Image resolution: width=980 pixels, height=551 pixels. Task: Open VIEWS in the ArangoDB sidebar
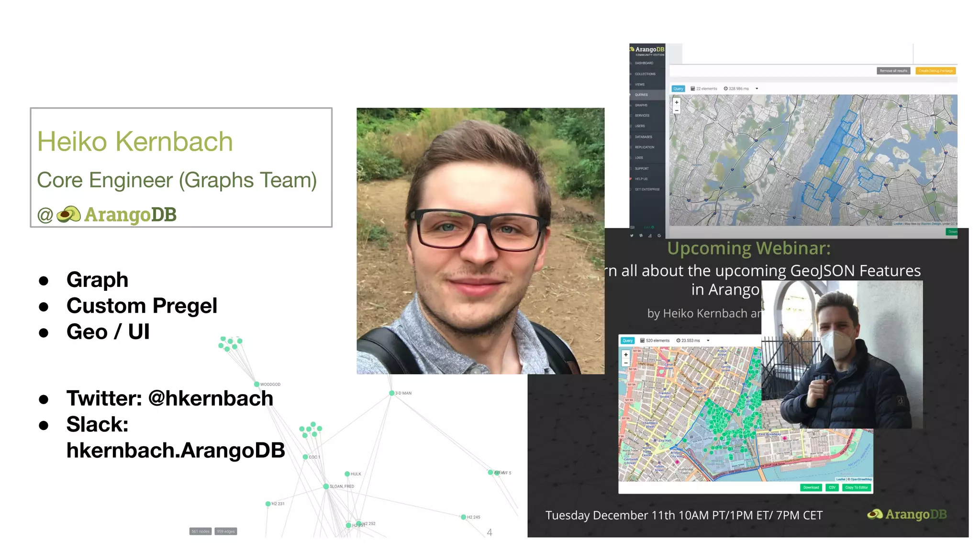[640, 85]
